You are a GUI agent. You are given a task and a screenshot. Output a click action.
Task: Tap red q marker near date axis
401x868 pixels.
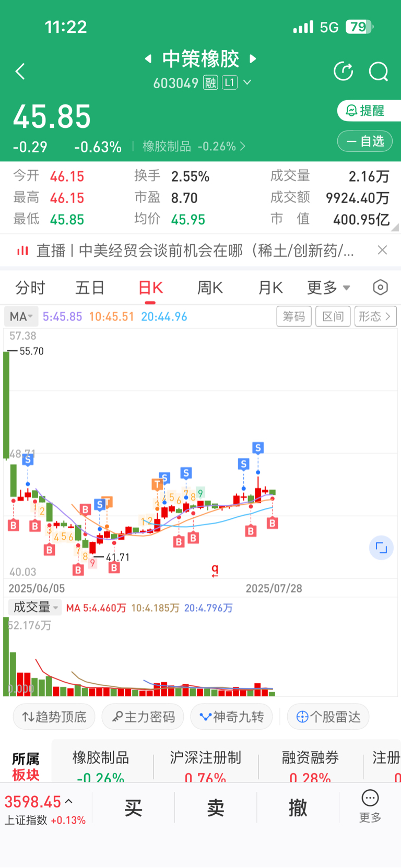(215, 570)
